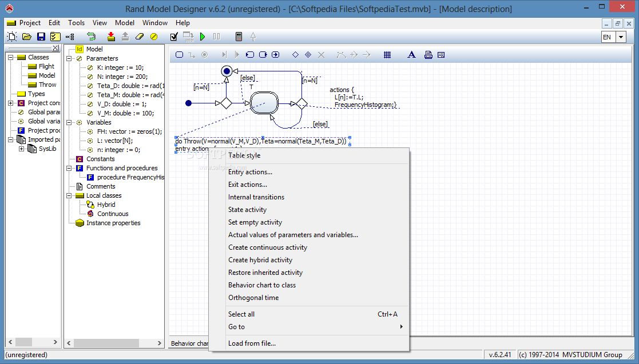Click the boxed arrow state icon
This screenshot has height=364, width=639.
pos(276,54)
